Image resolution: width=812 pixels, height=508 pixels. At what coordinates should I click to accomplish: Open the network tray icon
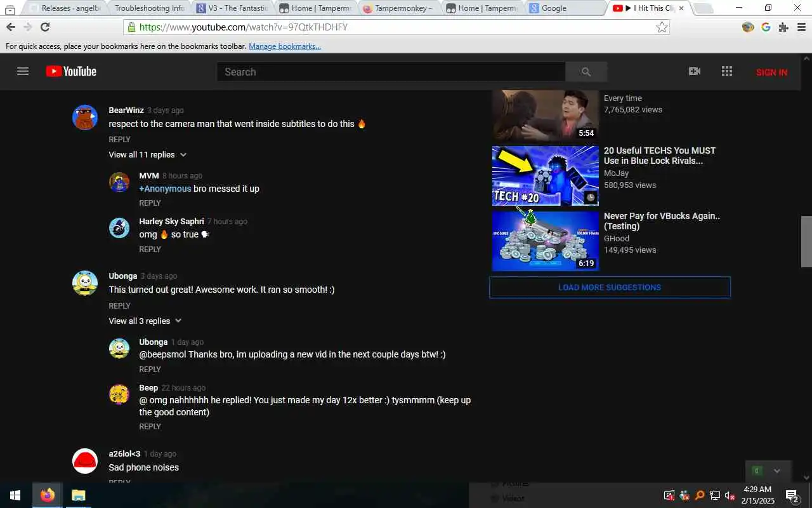714,495
